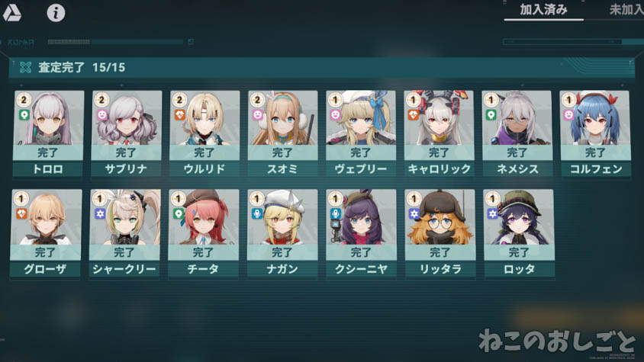Screen dimensions: 644x362
Task: Click the 完了 label under リッタラ
Action: tap(440, 252)
